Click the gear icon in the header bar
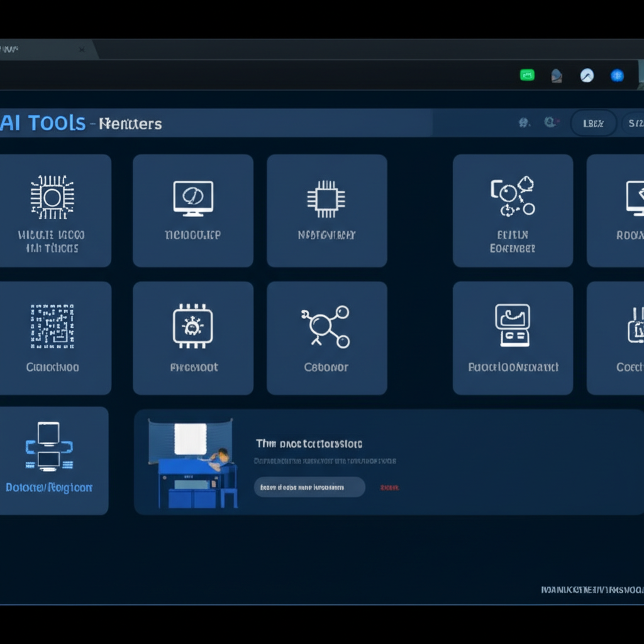The width and height of the screenshot is (644, 644). pos(523,123)
